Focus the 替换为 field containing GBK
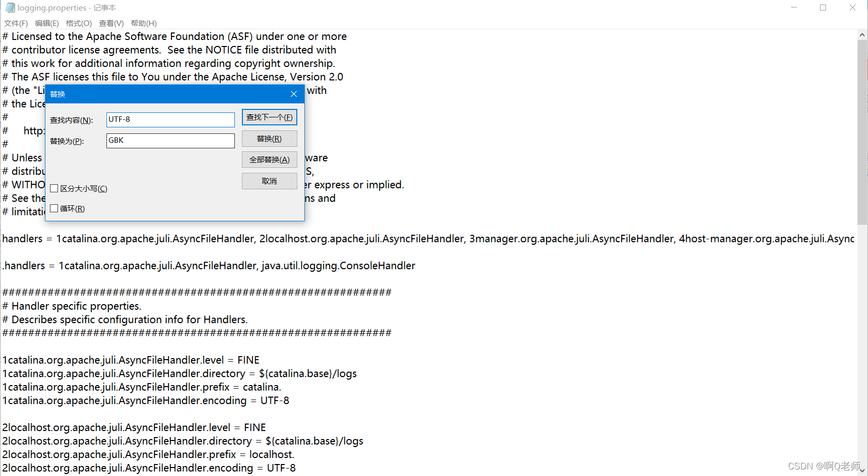This screenshot has width=868, height=476. (170, 140)
